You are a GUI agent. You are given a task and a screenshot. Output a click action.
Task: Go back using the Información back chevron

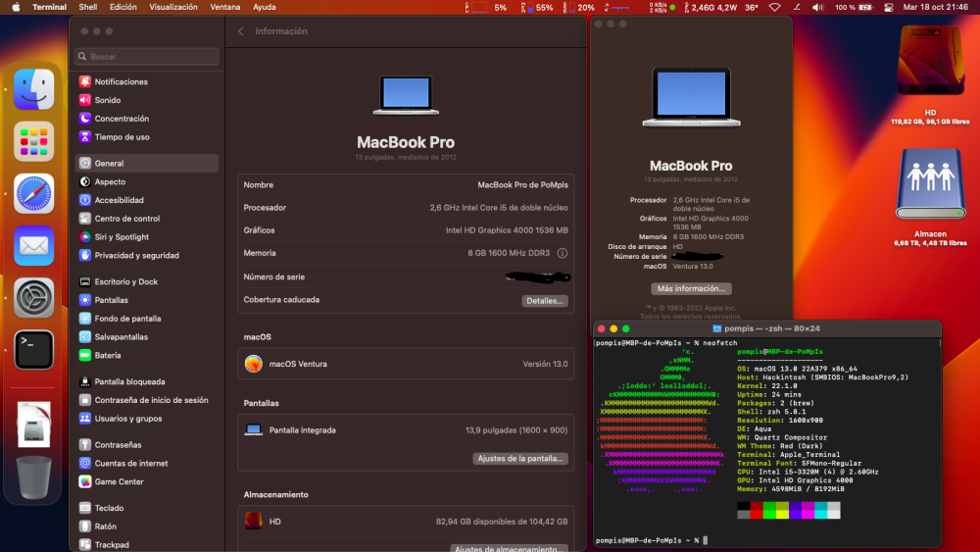coord(241,31)
